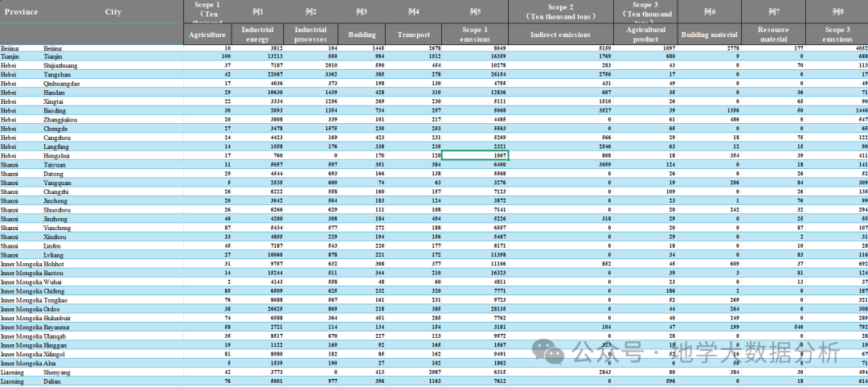The width and height of the screenshot is (868, 387).
Task: Select the Scope 2 (Ten thousand tons) header
Action: point(561,11)
